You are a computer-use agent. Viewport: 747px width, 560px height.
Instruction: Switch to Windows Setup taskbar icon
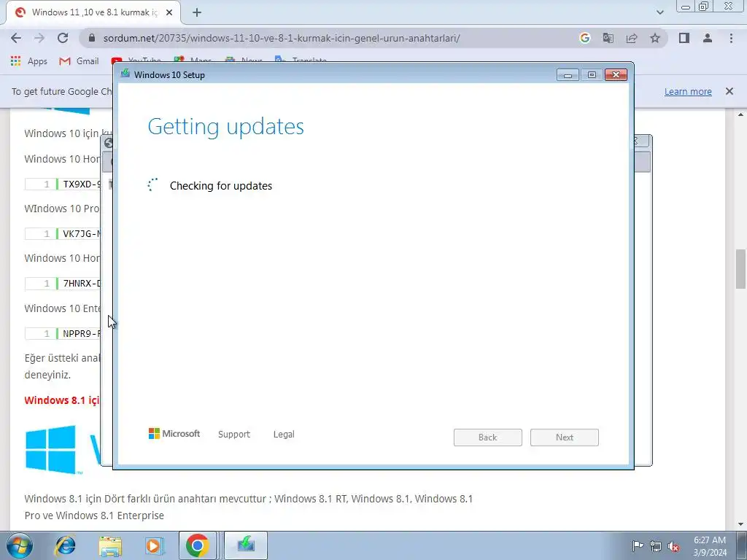pyautogui.click(x=246, y=545)
